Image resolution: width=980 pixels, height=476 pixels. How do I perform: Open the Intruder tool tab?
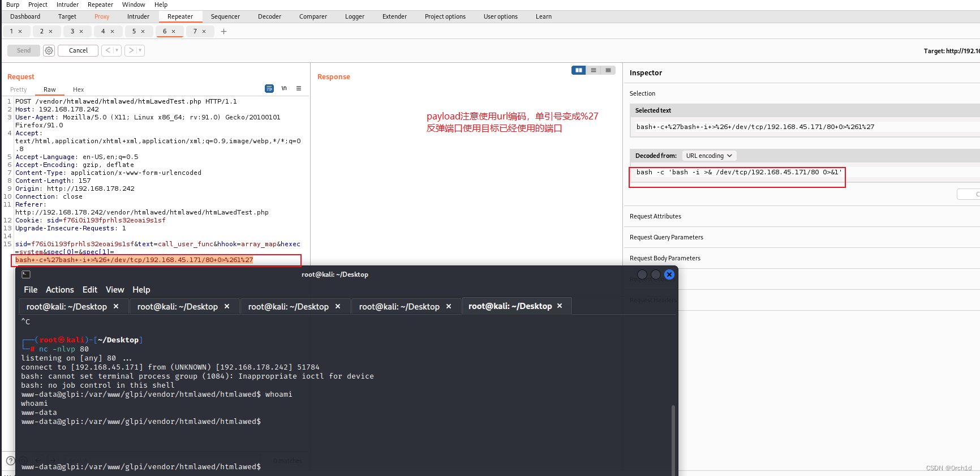pos(138,16)
